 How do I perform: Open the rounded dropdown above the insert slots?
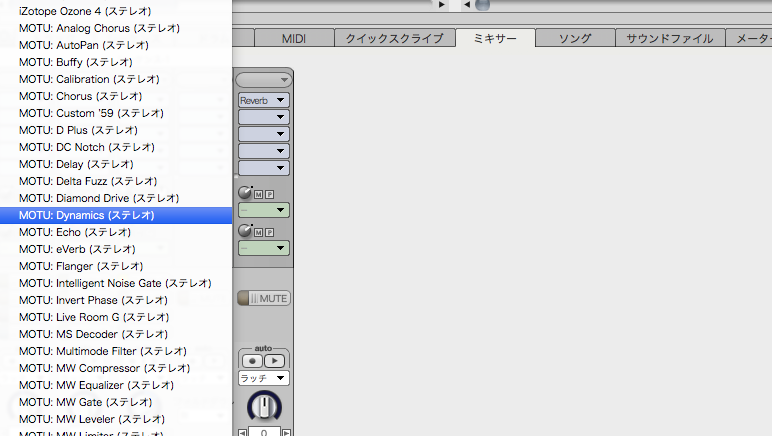(x=263, y=80)
